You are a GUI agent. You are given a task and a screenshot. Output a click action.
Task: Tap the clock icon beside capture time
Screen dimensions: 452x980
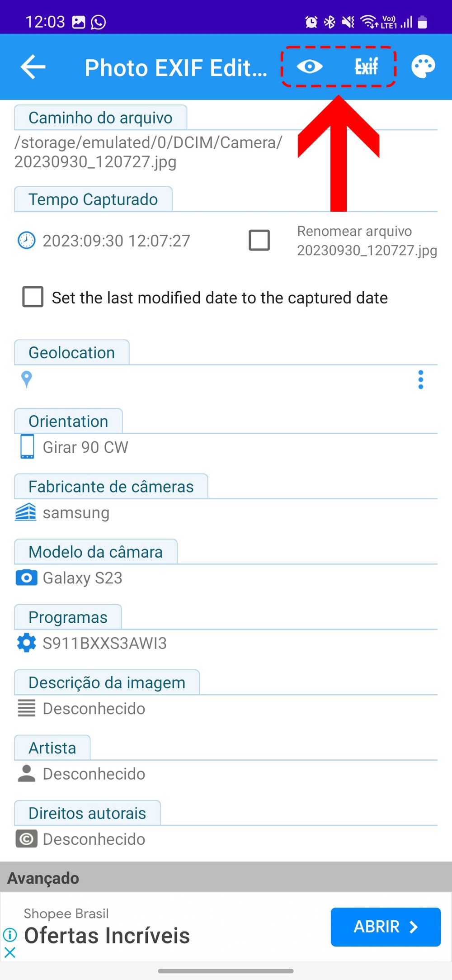pos(26,240)
